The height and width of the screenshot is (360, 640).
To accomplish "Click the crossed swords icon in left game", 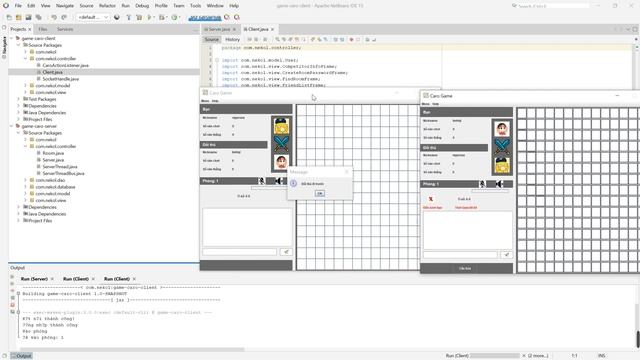I will click(x=282, y=144).
